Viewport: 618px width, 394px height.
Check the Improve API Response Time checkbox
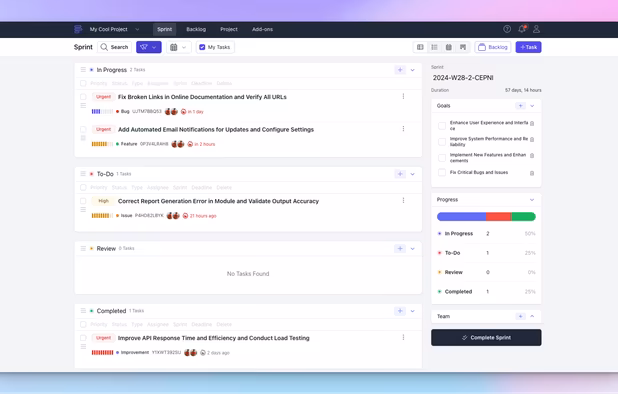pos(83,338)
